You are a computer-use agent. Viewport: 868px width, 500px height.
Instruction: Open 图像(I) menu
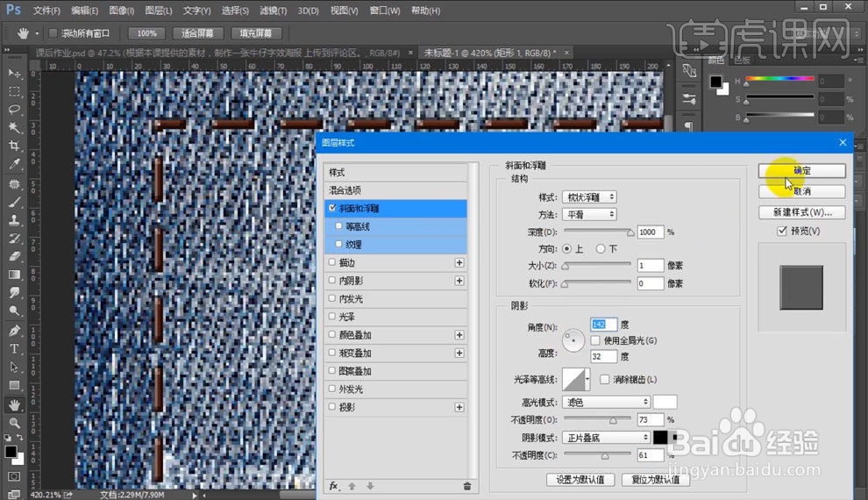point(121,11)
